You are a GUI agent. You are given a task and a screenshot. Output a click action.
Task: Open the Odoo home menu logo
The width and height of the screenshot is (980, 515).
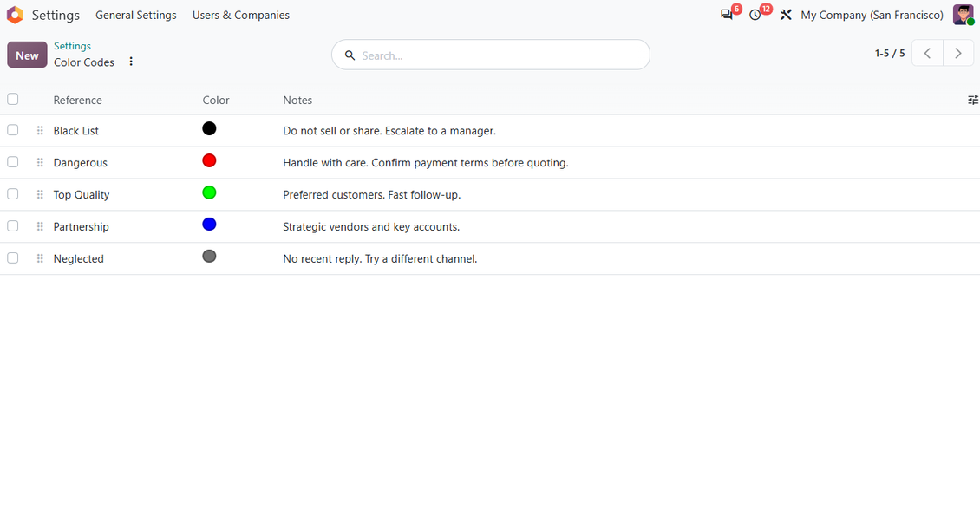(15, 15)
